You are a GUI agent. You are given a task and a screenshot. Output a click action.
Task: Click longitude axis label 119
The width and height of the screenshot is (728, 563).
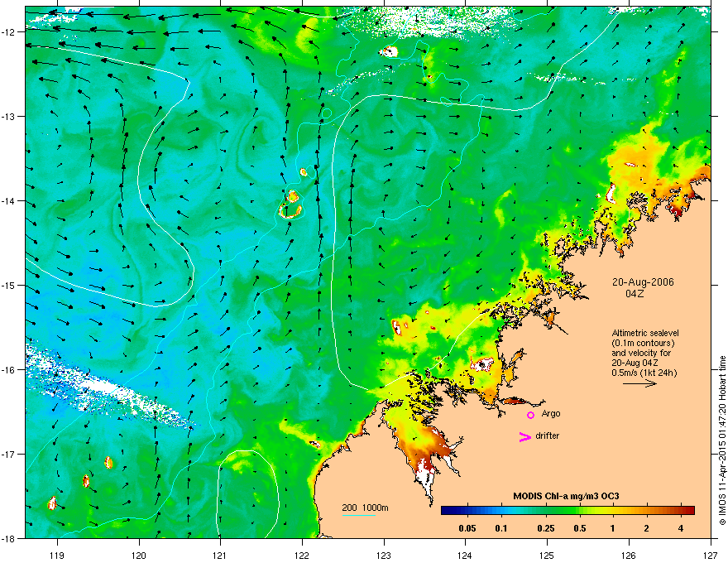(57, 555)
